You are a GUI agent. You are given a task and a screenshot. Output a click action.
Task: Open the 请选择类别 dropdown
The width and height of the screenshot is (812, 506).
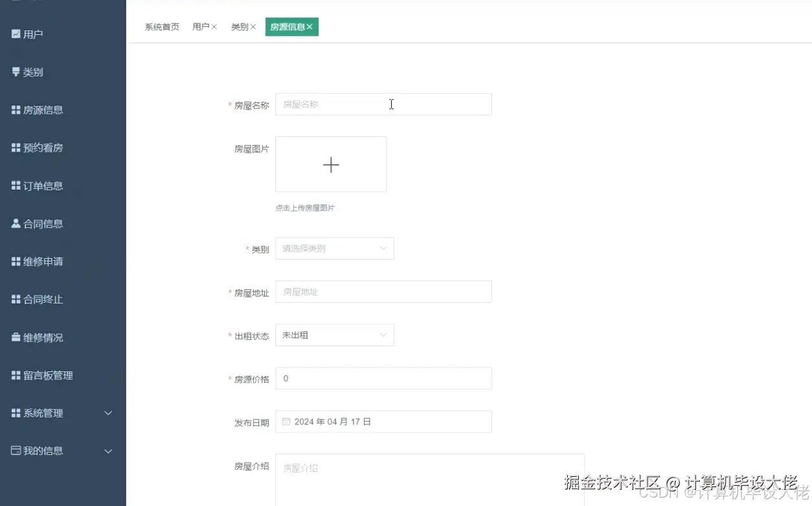click(335, 248)
